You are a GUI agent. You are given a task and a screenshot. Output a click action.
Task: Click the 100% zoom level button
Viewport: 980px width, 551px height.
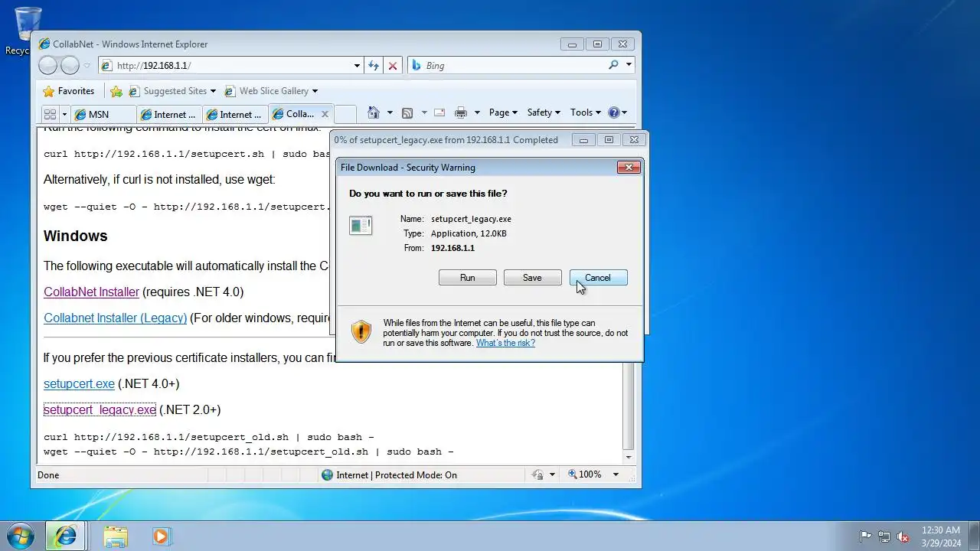point(584,474)
